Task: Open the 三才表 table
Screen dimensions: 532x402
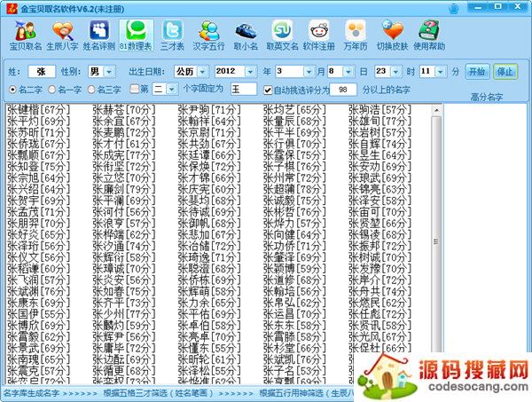Action: coord(172,35)
